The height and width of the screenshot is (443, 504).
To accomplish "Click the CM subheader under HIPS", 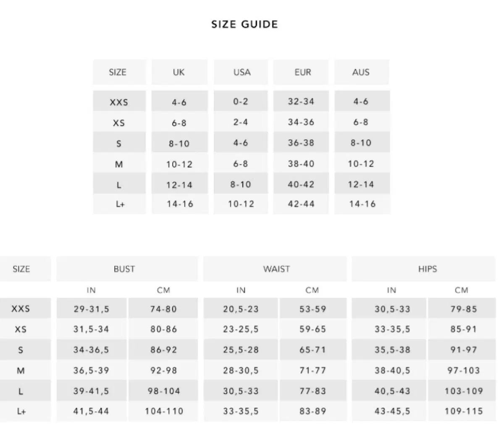I will [x=461, y=290].
